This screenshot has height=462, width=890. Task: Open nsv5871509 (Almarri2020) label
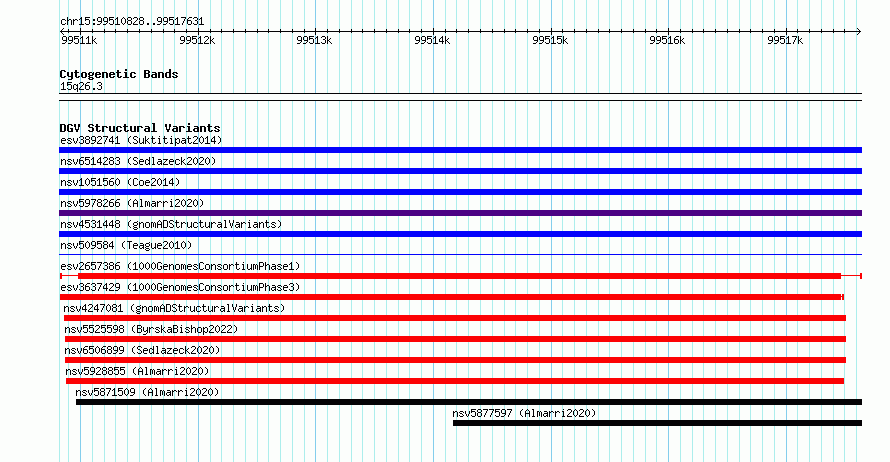click(x=147, y=392)
